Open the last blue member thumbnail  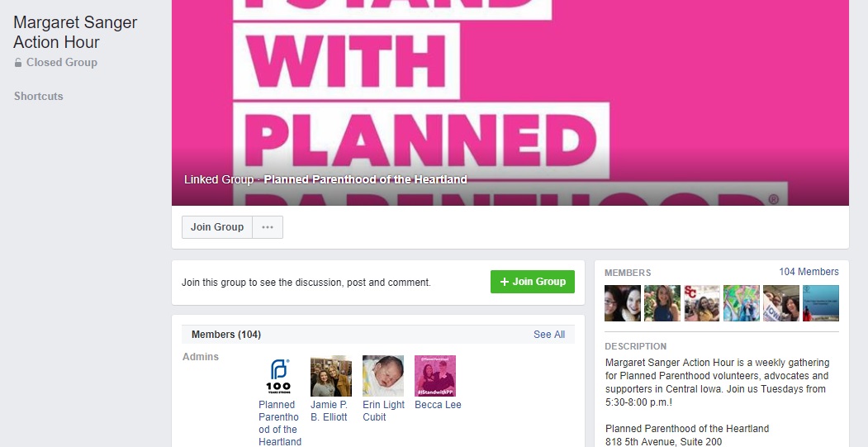coord(821,303)
